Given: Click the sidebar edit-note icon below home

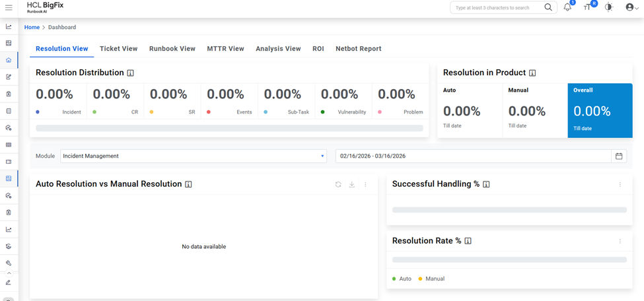Looking at the screenshot, I should (x=9, y=77).
